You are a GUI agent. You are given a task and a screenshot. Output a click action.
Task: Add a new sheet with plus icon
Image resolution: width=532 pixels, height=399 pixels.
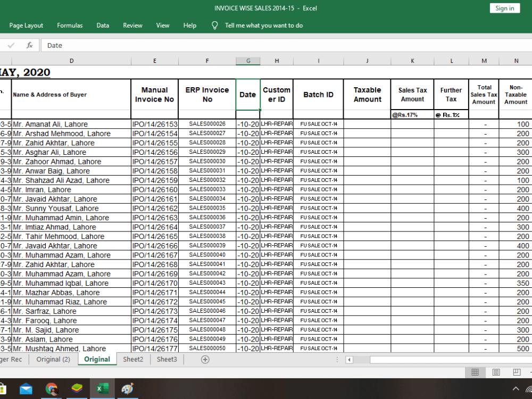click(x=205, y=360)
